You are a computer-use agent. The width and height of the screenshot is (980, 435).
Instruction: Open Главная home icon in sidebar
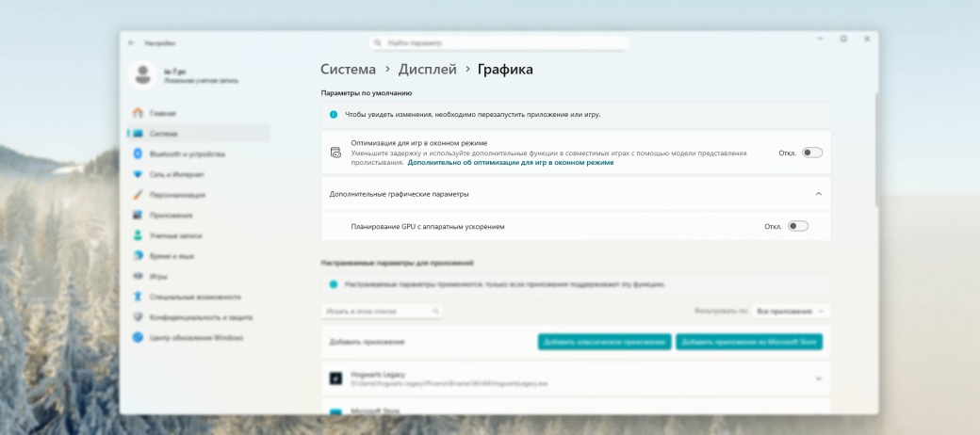pos(139,113)
